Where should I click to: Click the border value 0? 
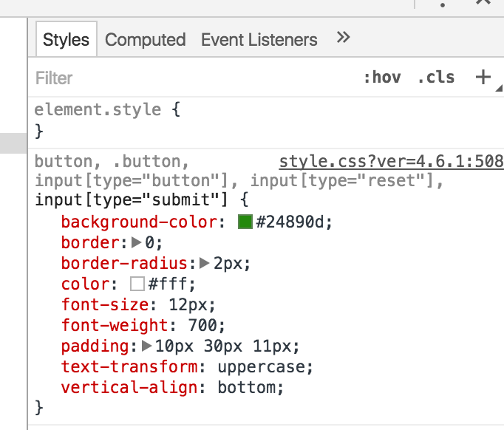[150, 242]
